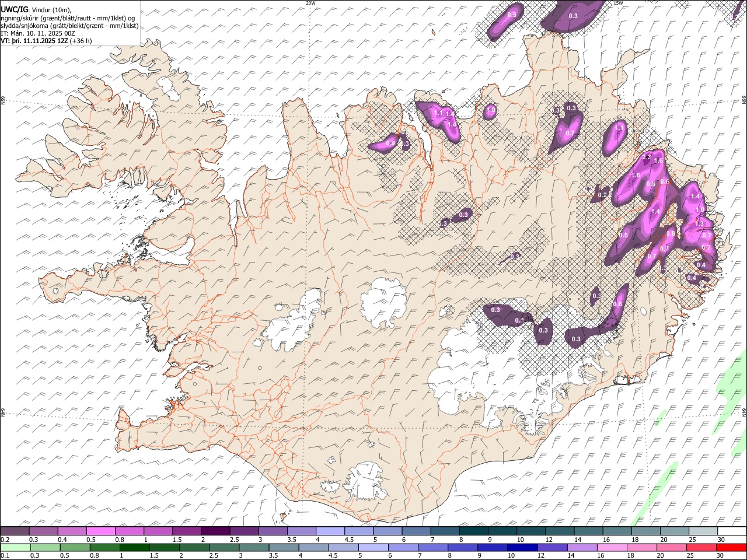Click the '15W' longitude label
This screenshot has height=560, width=747.
coord(618,3)
